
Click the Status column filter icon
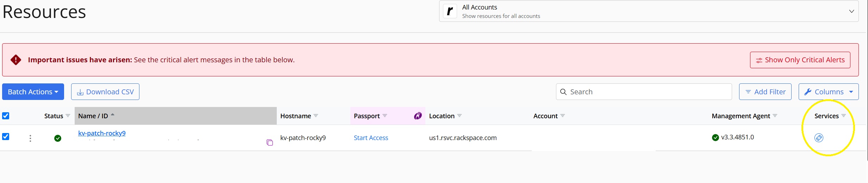[68, 115]
